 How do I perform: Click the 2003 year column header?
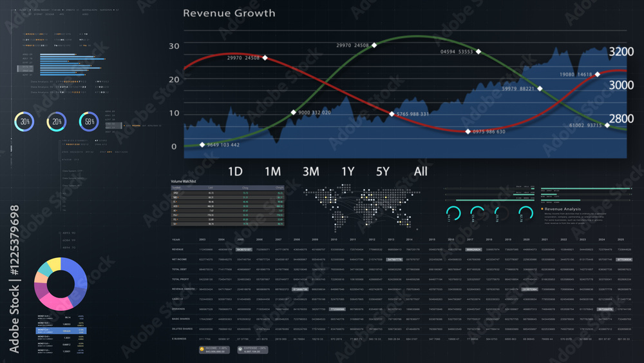click(202, 239)
